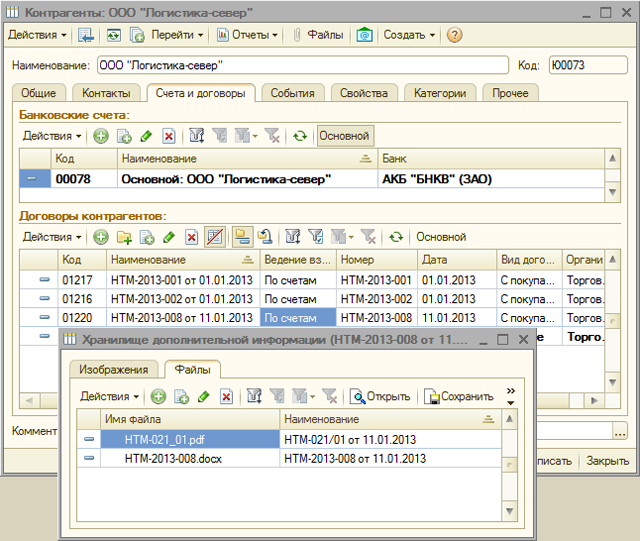Image resolution: width=640 pixels, height=541 pixels.
Task: Click find-in-list icon in main toolbar
Action: pos(86,35)
